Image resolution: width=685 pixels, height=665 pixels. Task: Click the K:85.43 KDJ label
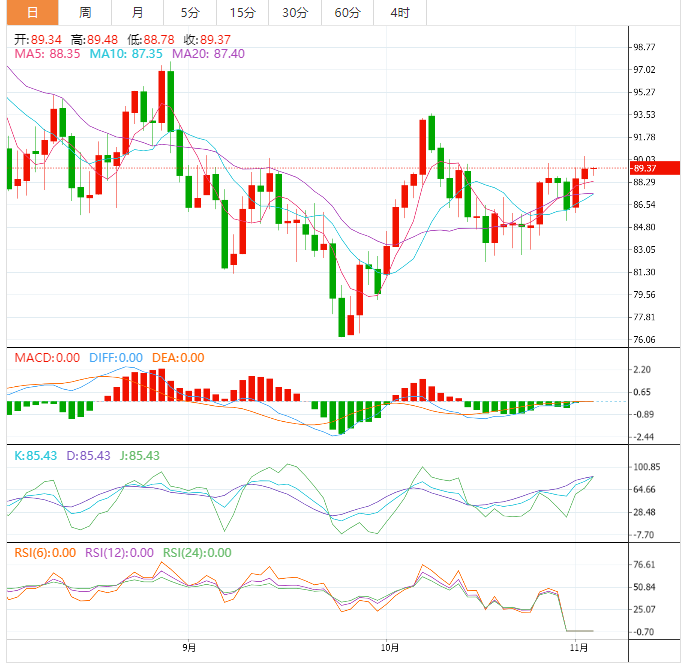[x=35, y=455]
